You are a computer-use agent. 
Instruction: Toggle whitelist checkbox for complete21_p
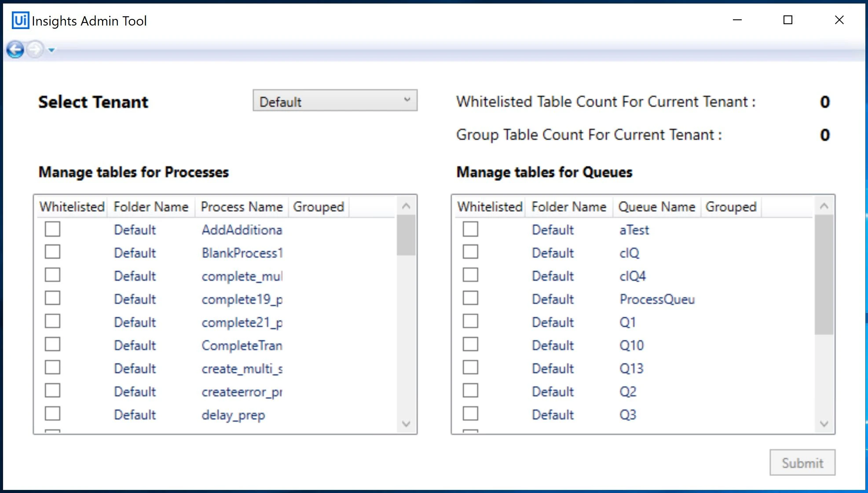52,321
